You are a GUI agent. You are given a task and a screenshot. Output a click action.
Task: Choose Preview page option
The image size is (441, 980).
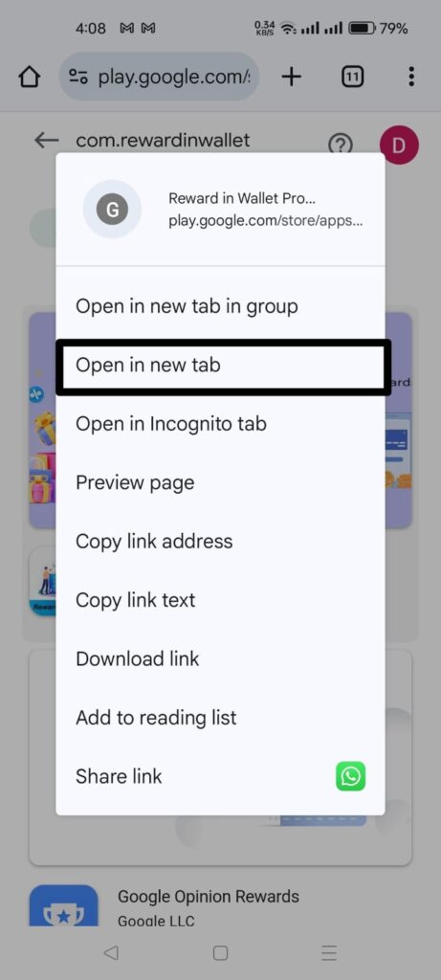point(220,482)
